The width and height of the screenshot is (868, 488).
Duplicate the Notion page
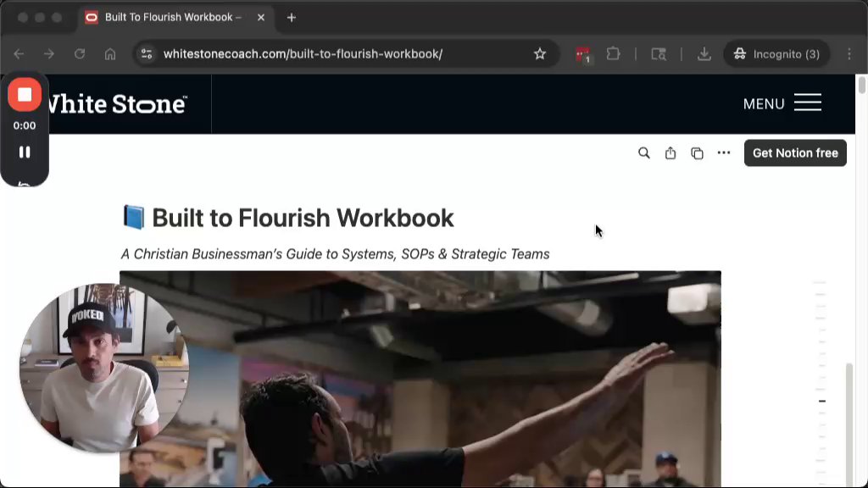[697, 153]
